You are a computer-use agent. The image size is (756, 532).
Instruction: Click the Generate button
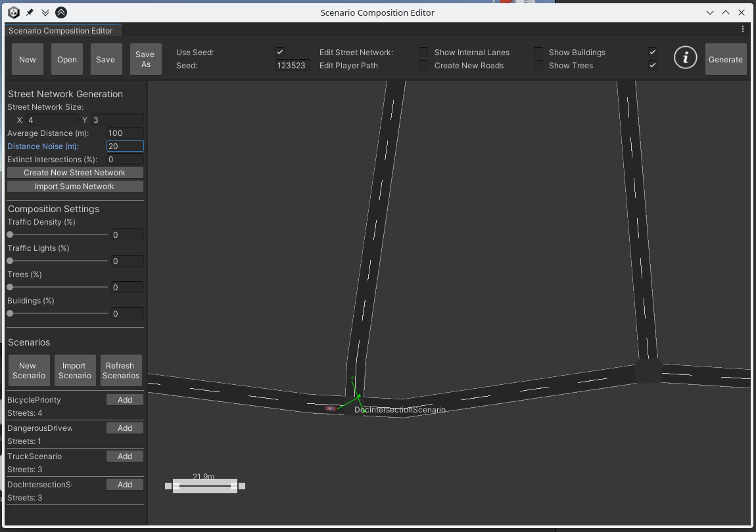tap(726, 59)
